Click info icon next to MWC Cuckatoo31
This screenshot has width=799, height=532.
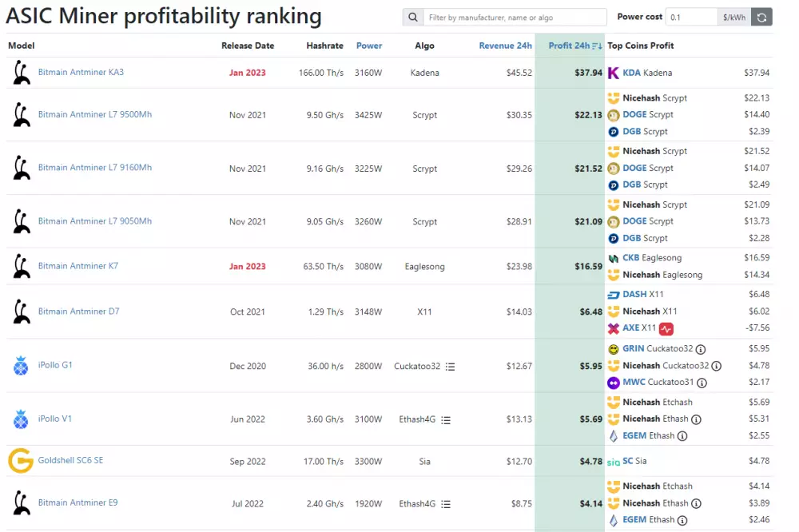pos(701,383)
